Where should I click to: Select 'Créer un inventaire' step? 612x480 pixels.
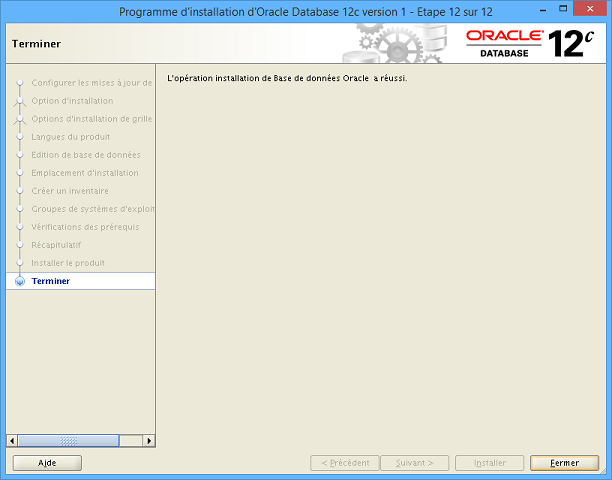click(x=70, y=191)
